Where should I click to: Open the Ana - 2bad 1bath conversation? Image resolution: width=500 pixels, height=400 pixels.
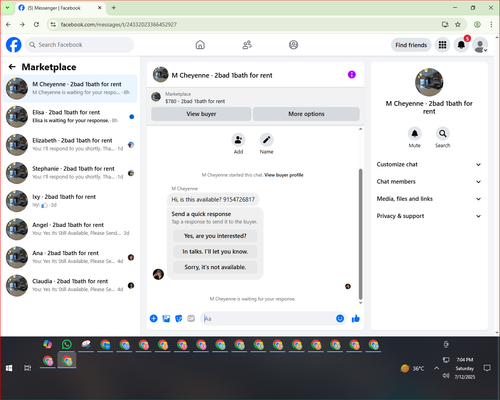70,257
